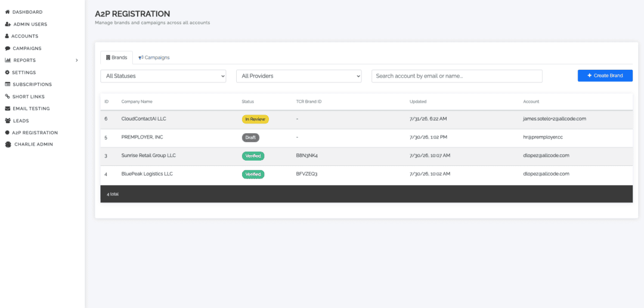Click updated time 7/30/26, 10:02 AM
644x308 pixels.
(x=430, y=174)
